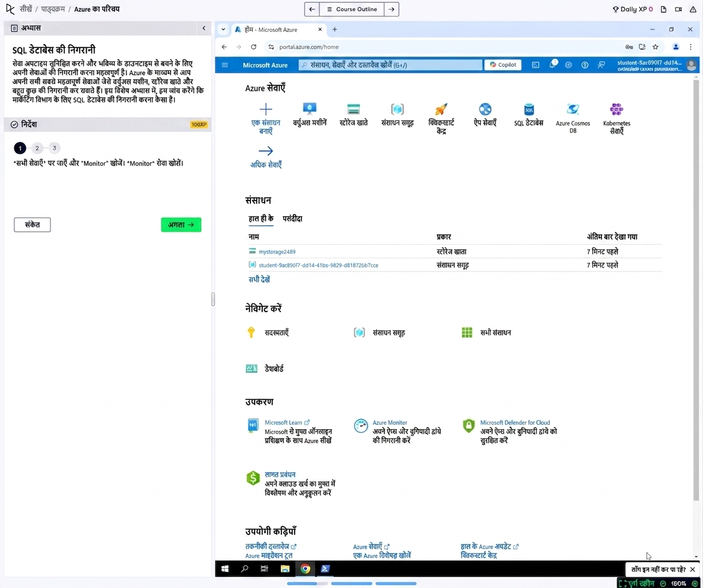This screenshot has width=703, height=588.
Task: Open the Azure feedback icon
Action: 602,65
